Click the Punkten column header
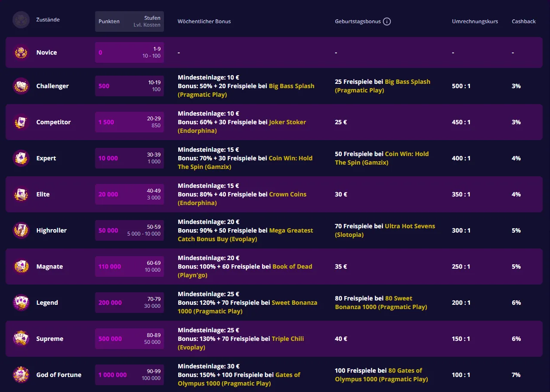Viewport: 550px width, 392px height. click(x=109, y=21)
